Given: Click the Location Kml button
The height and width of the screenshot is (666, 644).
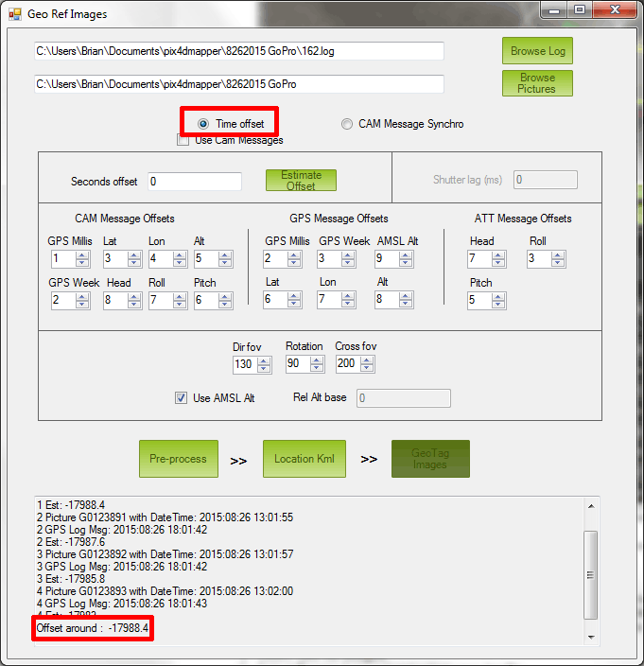Looking at the screenshot, I should pos(304,459).
